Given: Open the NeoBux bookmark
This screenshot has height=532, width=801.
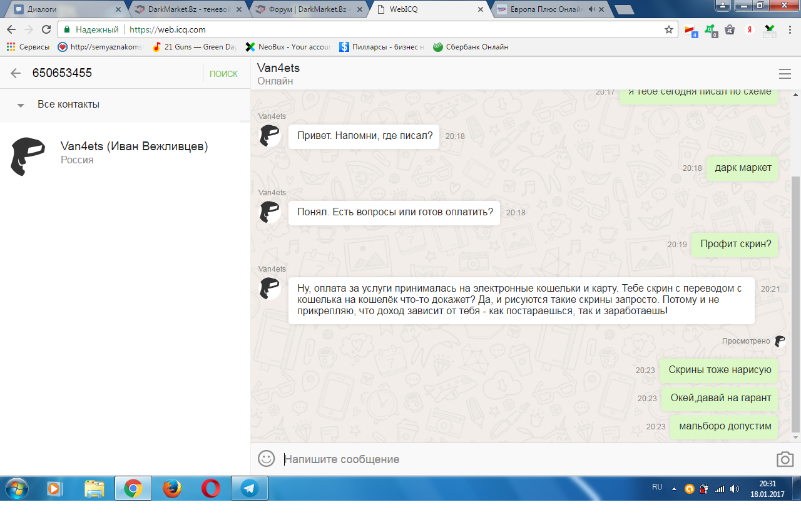Looking at the screenshot, I should 288,47.
